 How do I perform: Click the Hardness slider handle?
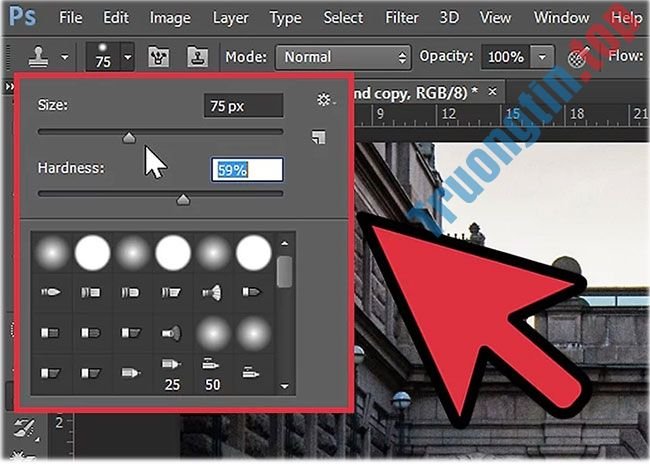183,199
